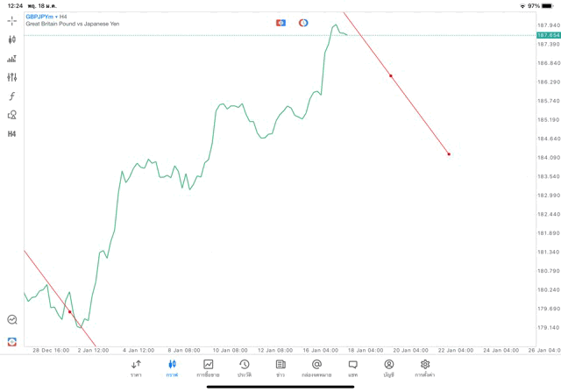Open the การซื้อขาย trade tab
The height and width of the screenshot is (392, 561).
(x=208, y=368)
